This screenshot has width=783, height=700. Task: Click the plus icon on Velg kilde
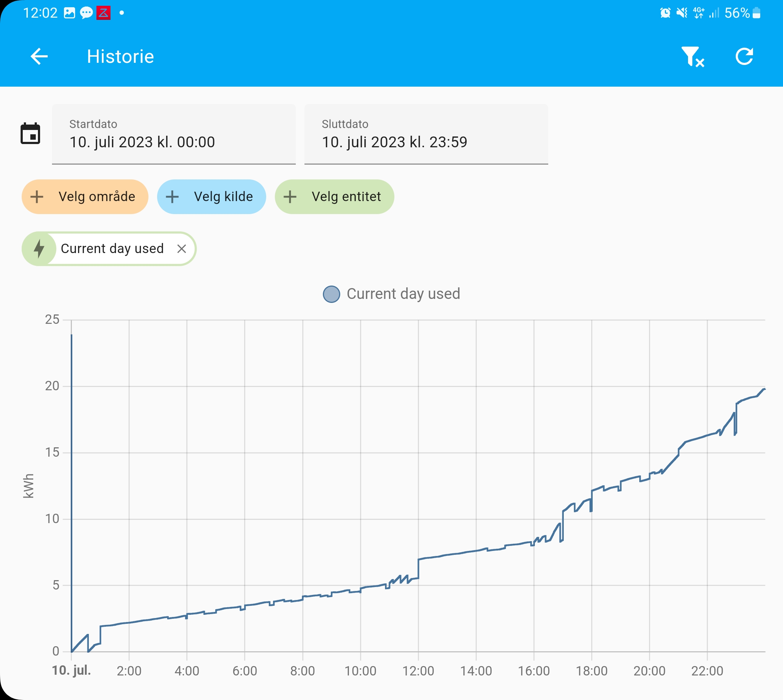coord(172,196)
